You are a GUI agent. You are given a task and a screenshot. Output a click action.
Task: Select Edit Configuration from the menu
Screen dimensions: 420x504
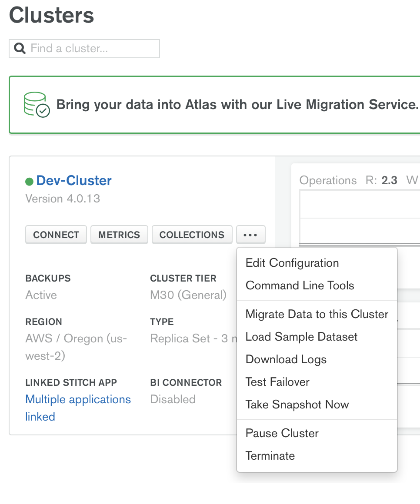click(292, 263)
